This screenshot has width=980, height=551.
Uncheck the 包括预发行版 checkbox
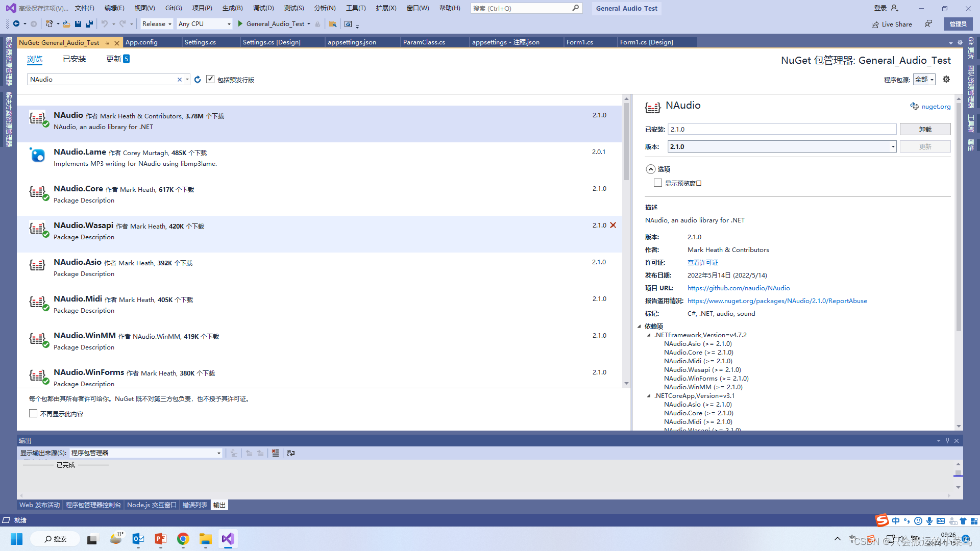pos(210,79)
